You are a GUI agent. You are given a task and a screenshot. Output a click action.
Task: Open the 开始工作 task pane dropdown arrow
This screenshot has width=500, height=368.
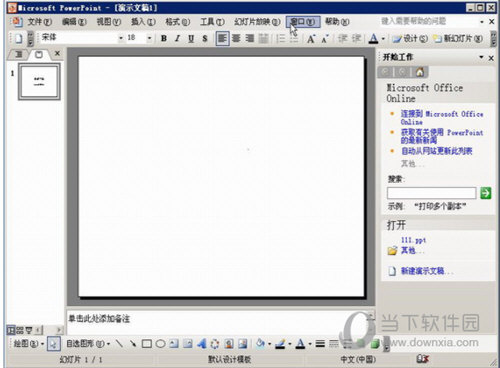point(481,57)
